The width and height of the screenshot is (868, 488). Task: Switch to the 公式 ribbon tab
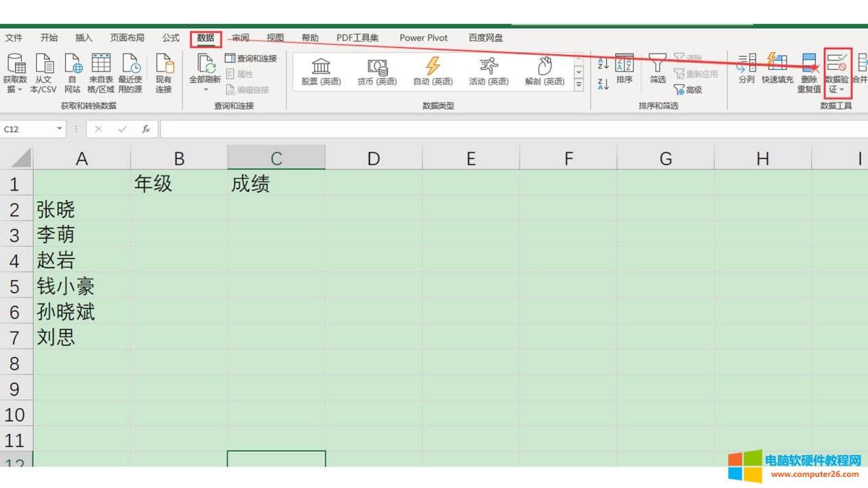click(171, 38)
